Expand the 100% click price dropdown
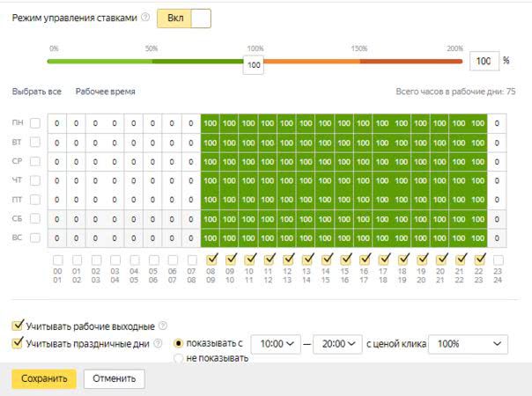This screenshot has height=396, width=532. (468, 343)
